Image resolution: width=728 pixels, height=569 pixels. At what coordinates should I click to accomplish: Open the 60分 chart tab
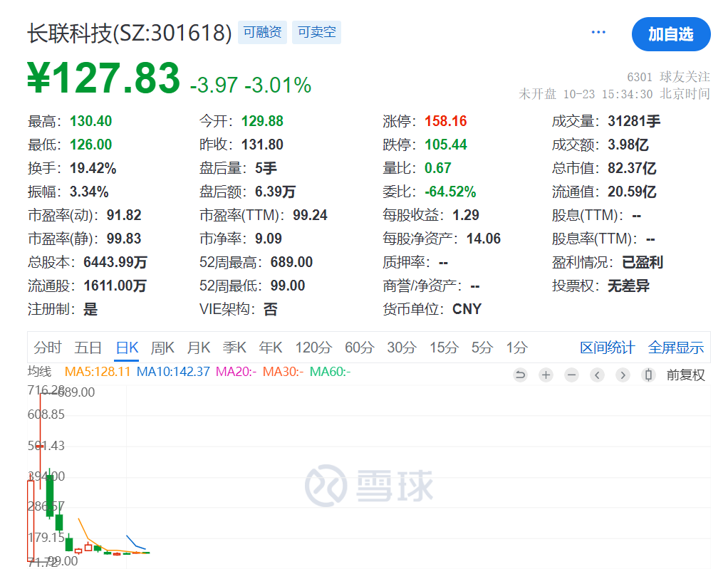pos(359,347)
